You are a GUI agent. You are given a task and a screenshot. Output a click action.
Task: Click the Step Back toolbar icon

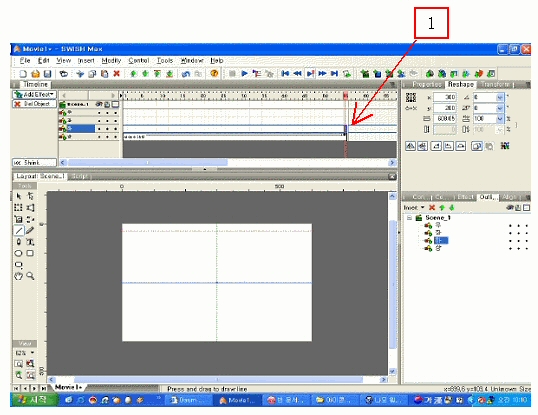click(297, 74)
